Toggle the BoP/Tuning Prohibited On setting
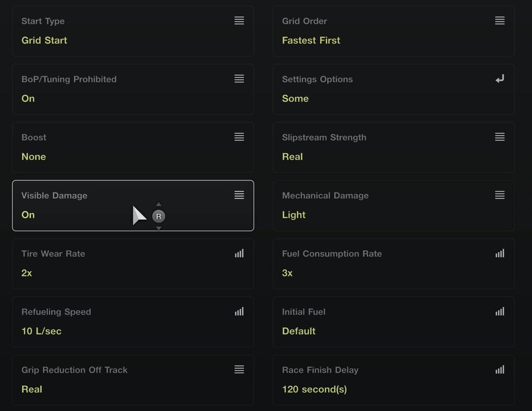Image resolution: width=532 pixels, height=411 pixels. (28, 99)
